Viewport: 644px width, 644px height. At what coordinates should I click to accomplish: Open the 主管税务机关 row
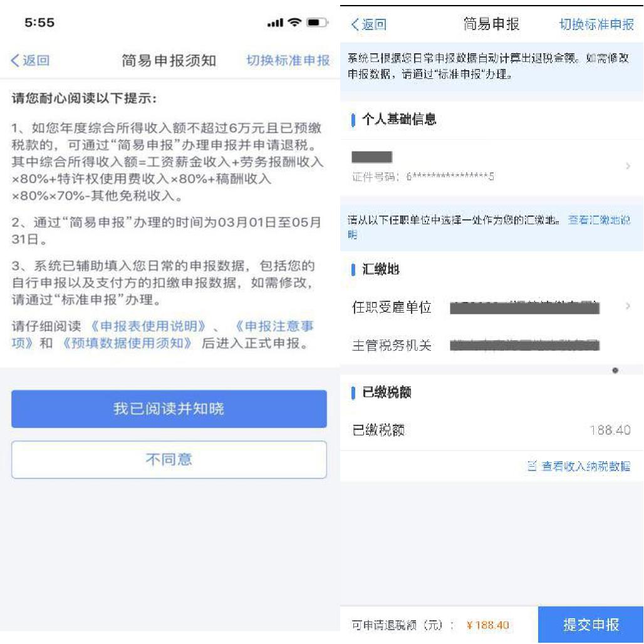[x=492, y=345]
